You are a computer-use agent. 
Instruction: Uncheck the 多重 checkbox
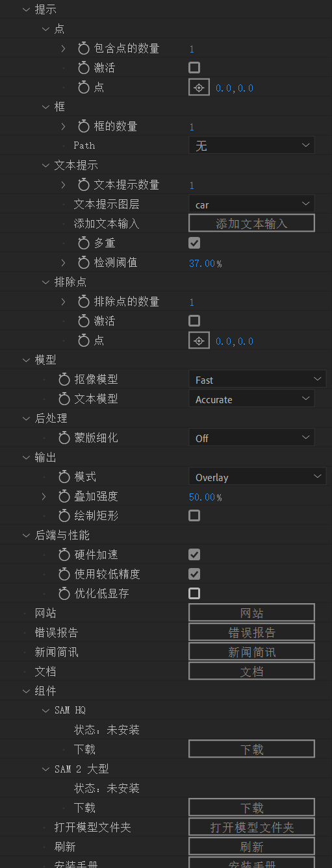coord(194,243)
